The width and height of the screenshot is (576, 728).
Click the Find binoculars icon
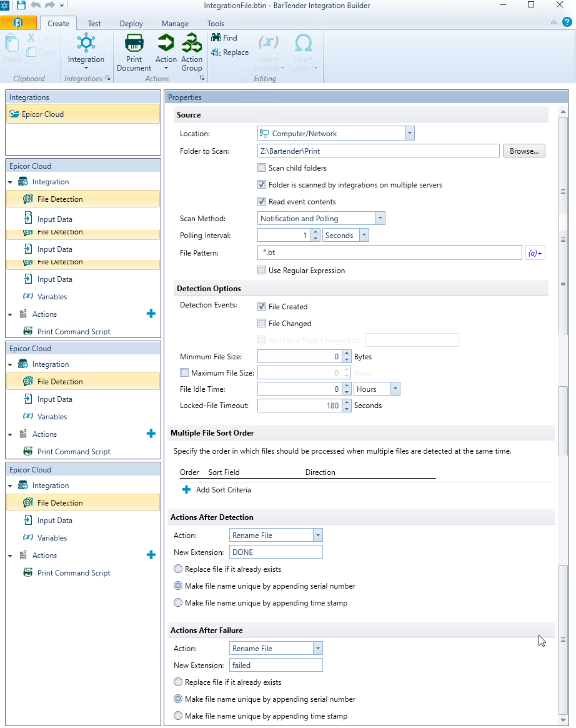[216, 37]
